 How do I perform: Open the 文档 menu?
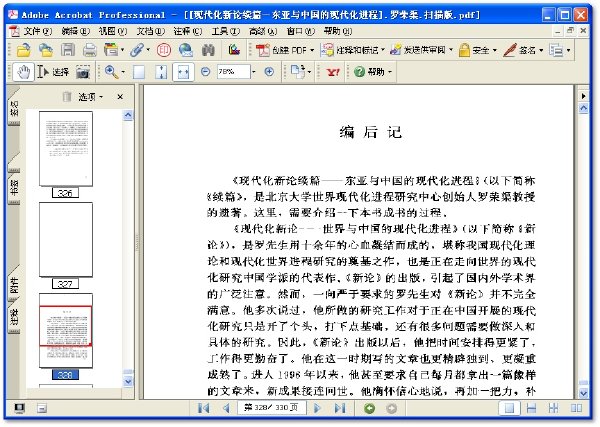pyautogui.click(x=150, y=31)
